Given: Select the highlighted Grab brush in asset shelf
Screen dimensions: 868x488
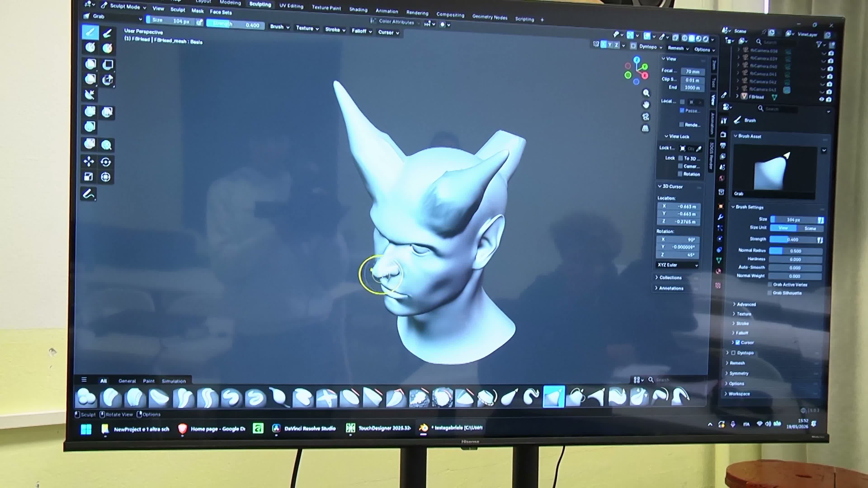Looking at the screenshot, I should (554, 397).
